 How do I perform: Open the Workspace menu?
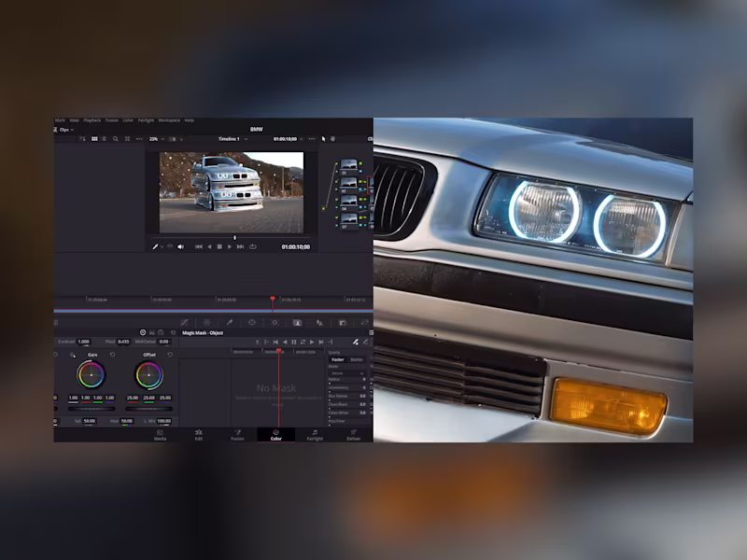(x=169, y=119)
